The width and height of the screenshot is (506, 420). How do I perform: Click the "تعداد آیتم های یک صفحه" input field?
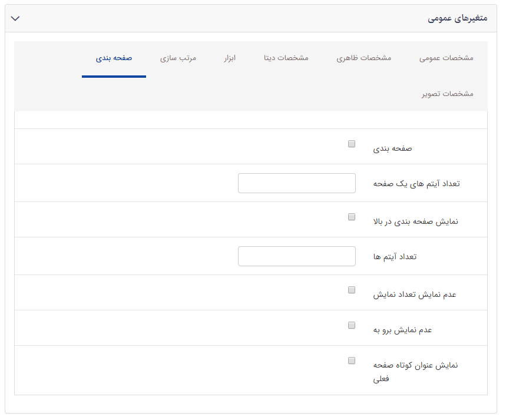pos(296,183)
